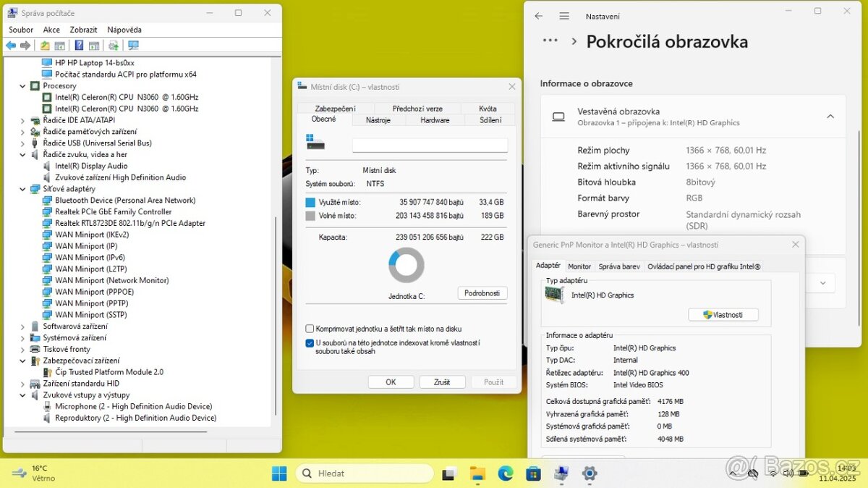Click the back arrow in Správa počítače toolbar
This screenshot has height=488, width=868.
pos(11,45)
